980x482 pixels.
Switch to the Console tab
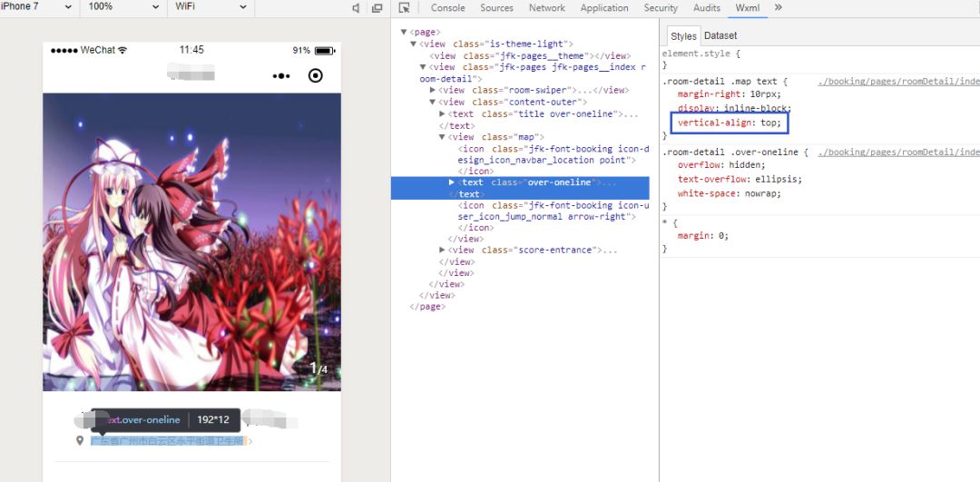coord(448,8)
